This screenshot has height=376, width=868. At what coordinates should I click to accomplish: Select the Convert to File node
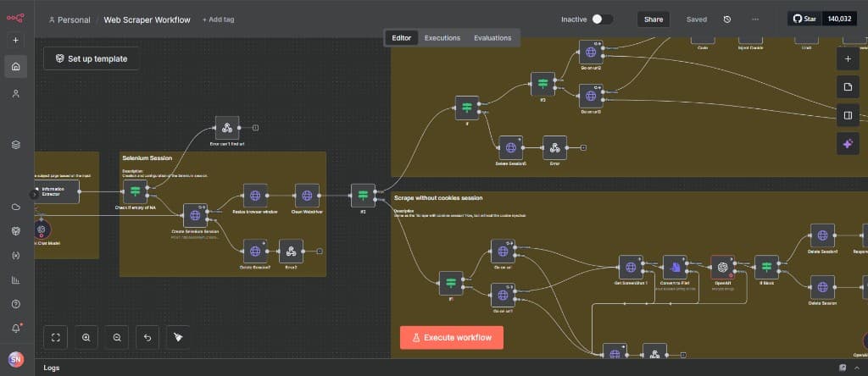[x=675, y=267]
